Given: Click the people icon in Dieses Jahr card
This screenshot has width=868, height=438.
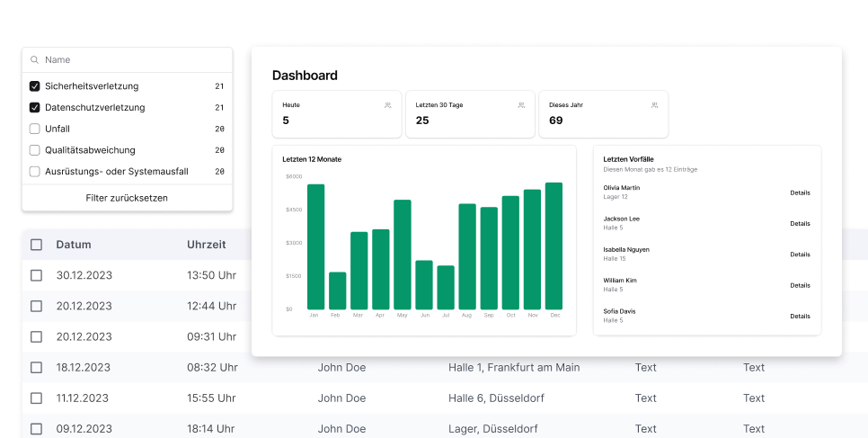Looking at the screenshot, I should [x=654, y=105].
